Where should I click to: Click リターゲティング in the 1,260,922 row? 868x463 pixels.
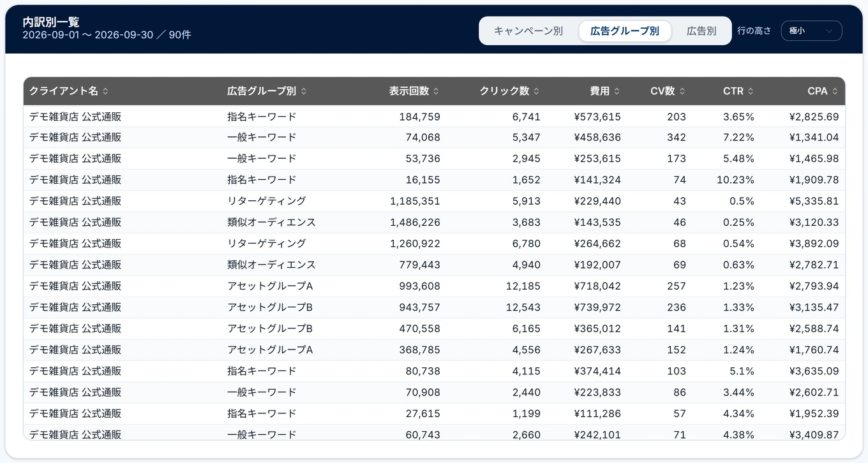[x=267, y=243]
